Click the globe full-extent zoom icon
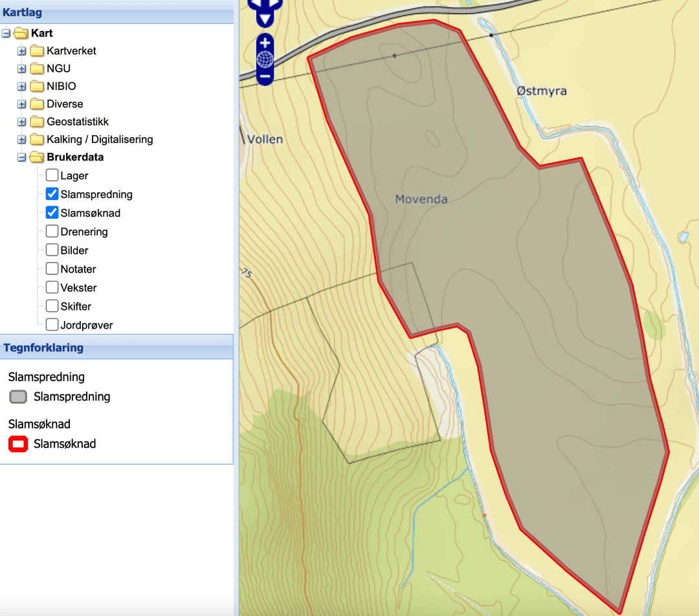This screenshot has width=699, height=616. [265, 60]
